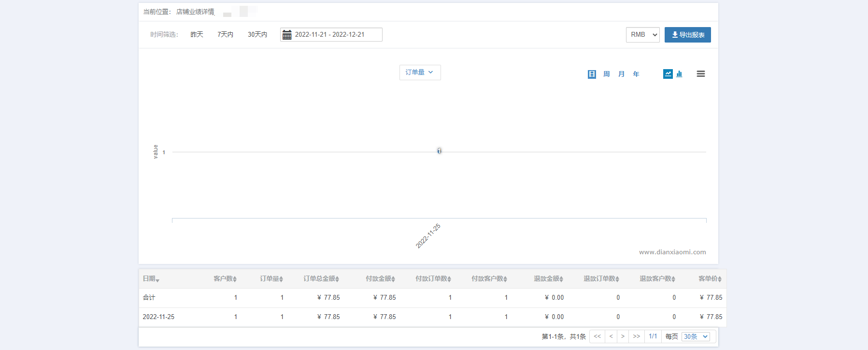Open the 订单量 metric dropdown above chart
This screenshot has height=350, width=868.
pos(420,73)
